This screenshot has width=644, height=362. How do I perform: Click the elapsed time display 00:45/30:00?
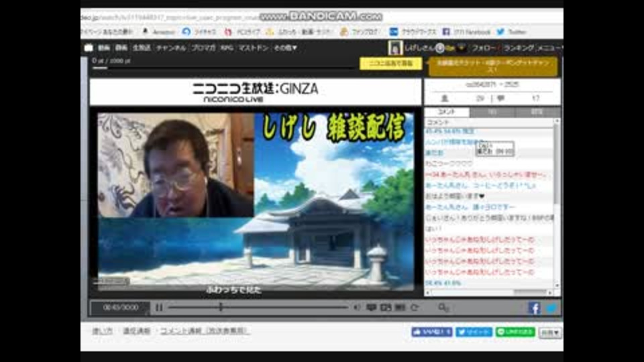click(x=121, y=308)
